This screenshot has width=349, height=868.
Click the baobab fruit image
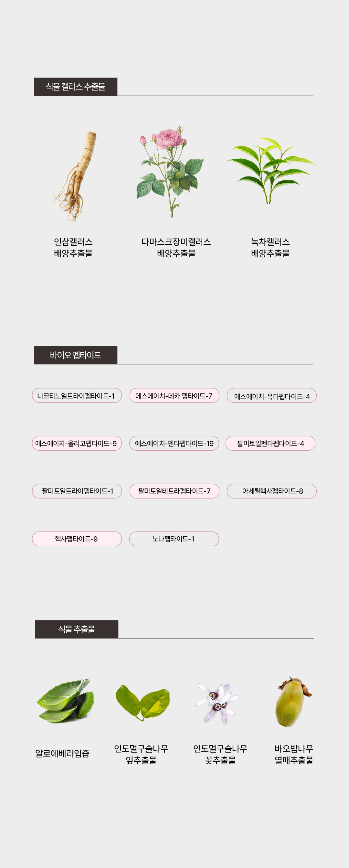(x=292, y=702)
